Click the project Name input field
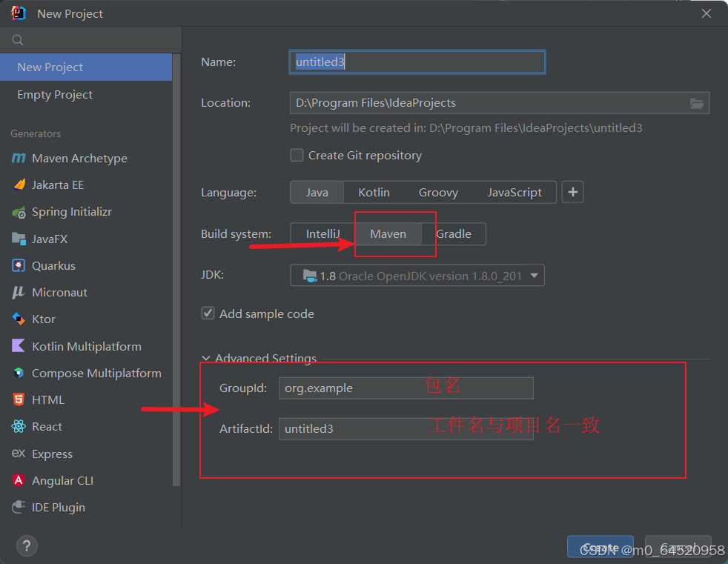728x564 pixels. (x=417, y=62)
